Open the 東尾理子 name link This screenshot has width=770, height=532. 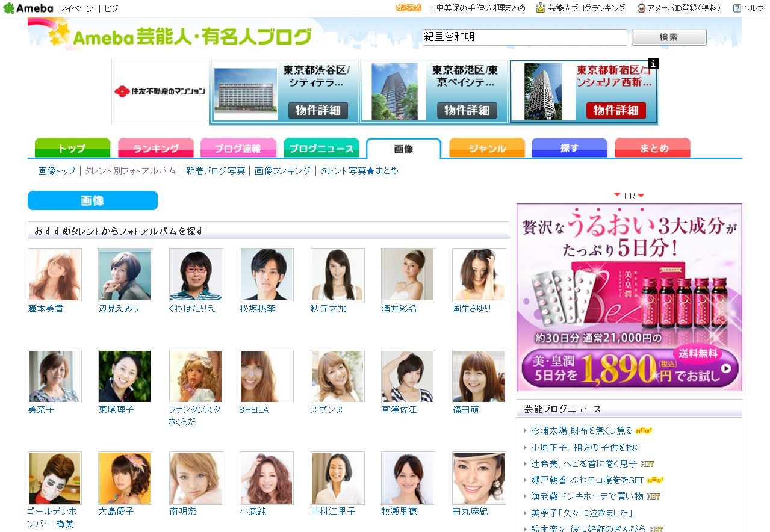tap(116, 410)
